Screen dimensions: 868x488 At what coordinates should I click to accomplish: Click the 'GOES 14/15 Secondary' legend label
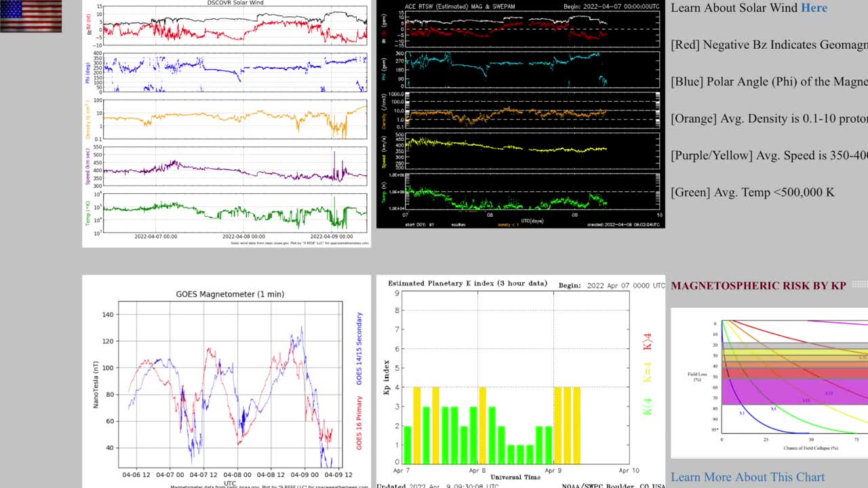[x=359, y=348]
